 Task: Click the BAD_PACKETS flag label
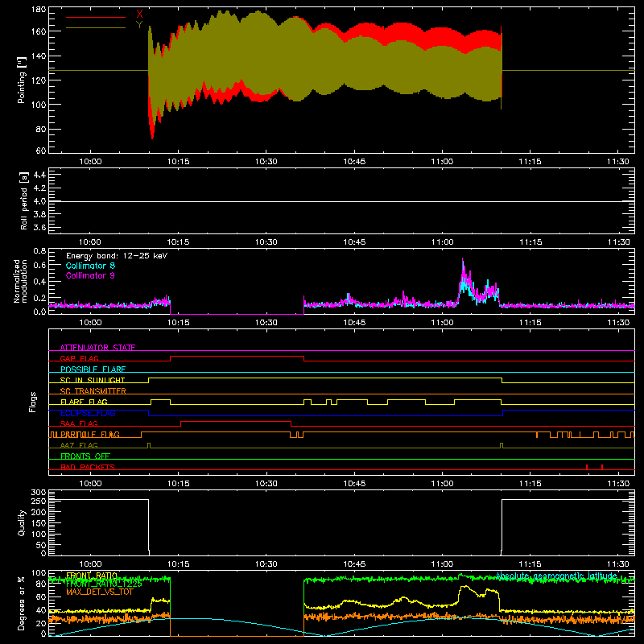coord(88,467)
